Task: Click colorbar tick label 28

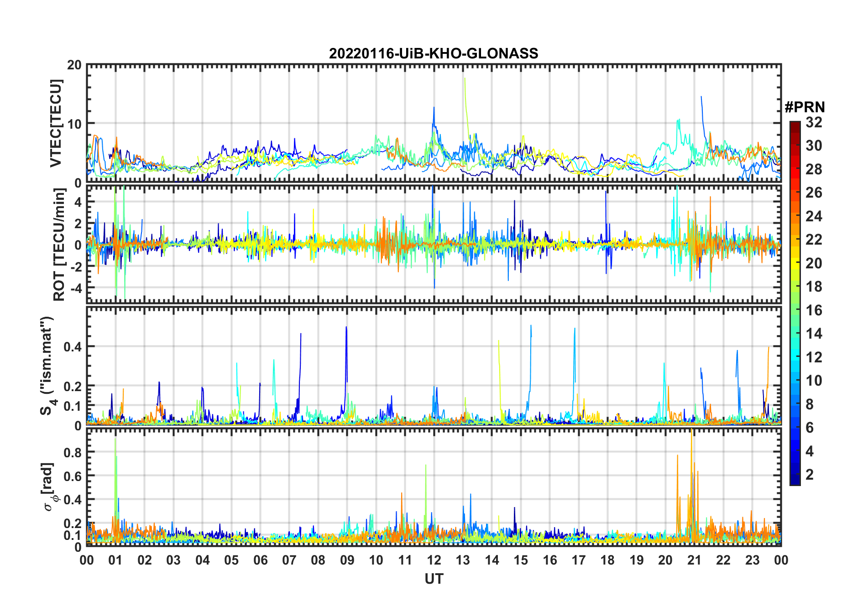Action: (814, 169)
